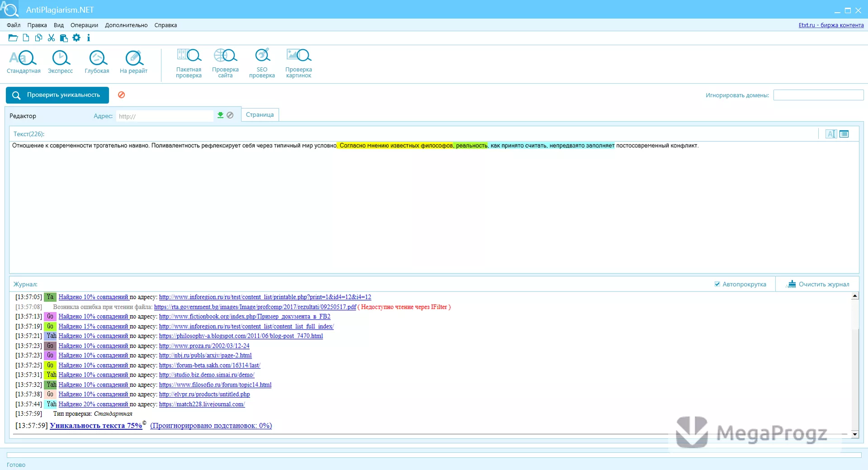Open proza.ru/2002/03/12-24 link
The width and height of the screenshot is (868, 470).
coord(204,346)
